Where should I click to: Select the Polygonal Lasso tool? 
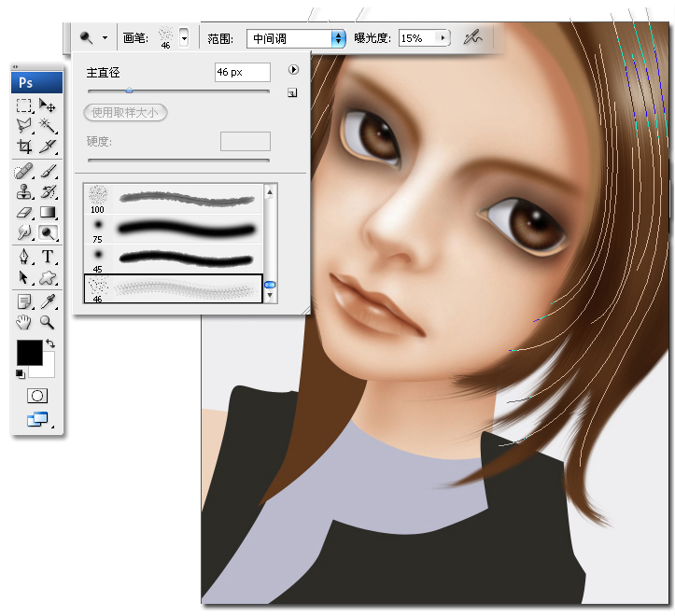(x=24, y=126)
